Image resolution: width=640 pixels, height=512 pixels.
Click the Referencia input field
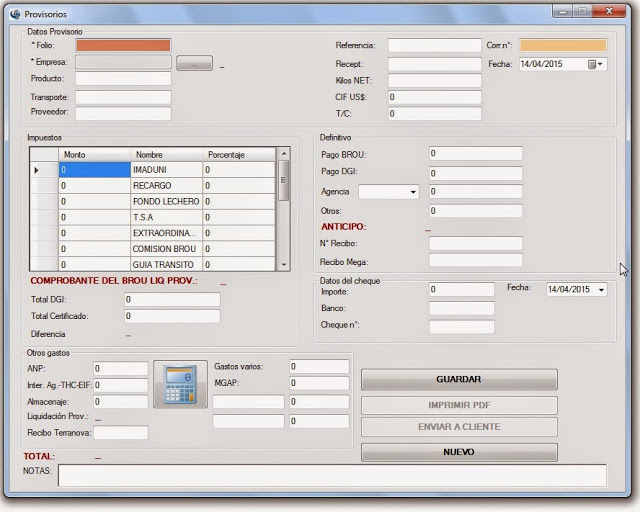coord(434,46)
